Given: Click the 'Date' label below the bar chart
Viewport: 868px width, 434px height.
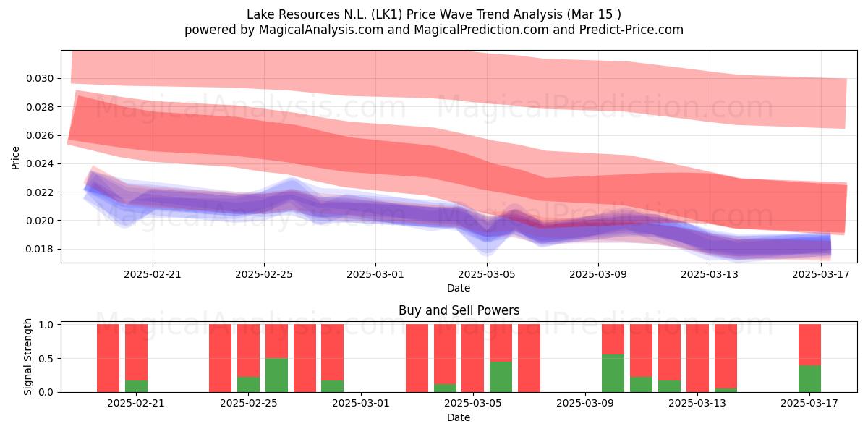Looking at the screenshot, I should click(x=459, y=417).
